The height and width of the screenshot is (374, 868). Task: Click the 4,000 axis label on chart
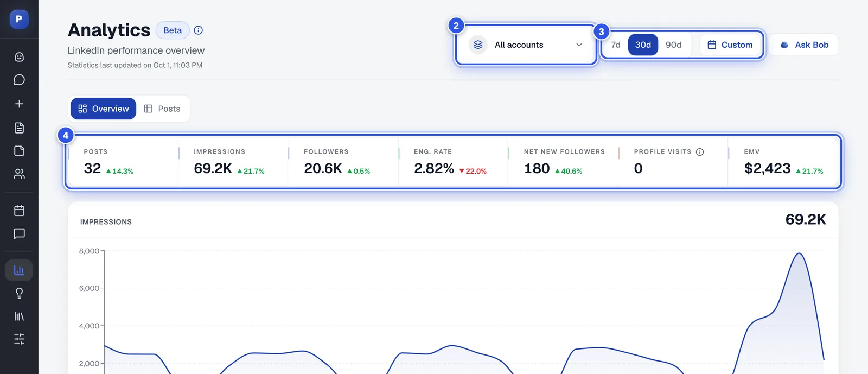coord(89,326)
